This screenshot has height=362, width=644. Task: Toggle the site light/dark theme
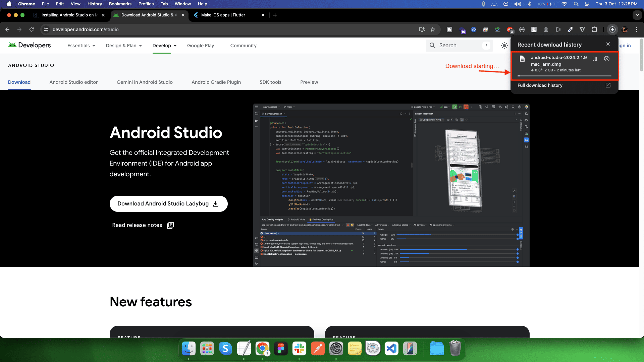click(504, 46)
